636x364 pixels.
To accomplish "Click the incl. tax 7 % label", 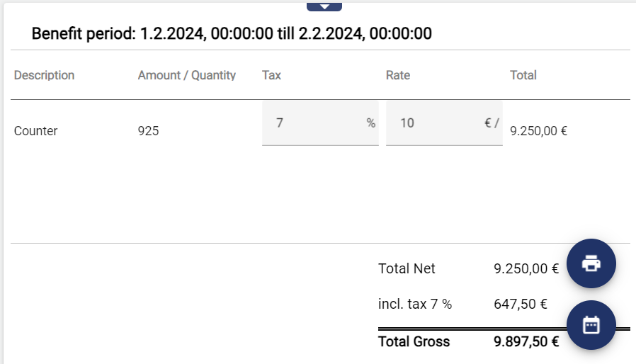I will pyautogui.click(x=414, y=305).
